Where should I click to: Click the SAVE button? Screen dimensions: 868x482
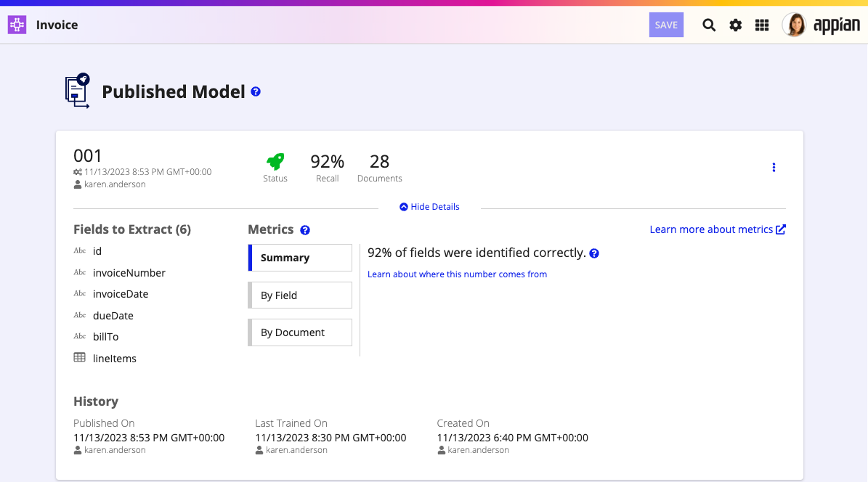click(666, 25)
